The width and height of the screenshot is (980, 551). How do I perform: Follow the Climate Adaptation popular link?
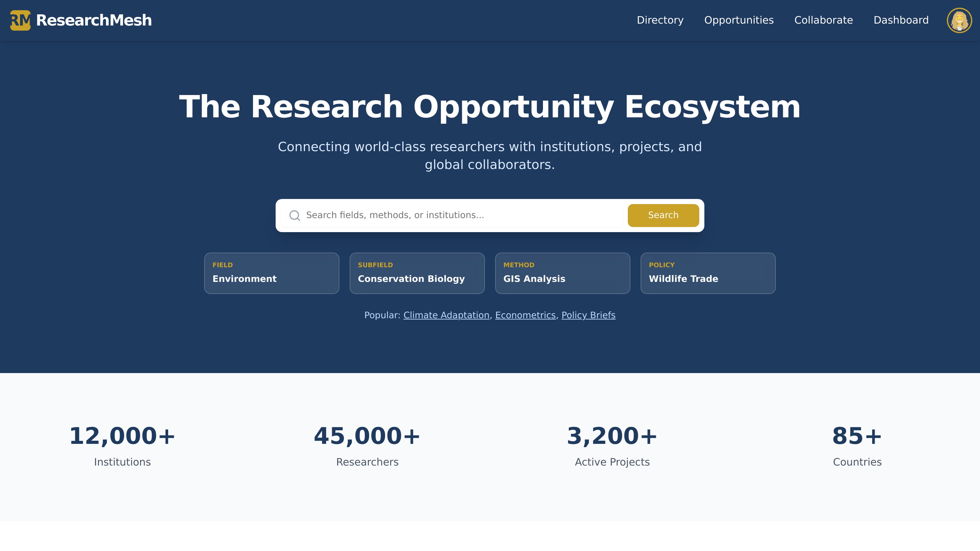pos(446,315)
